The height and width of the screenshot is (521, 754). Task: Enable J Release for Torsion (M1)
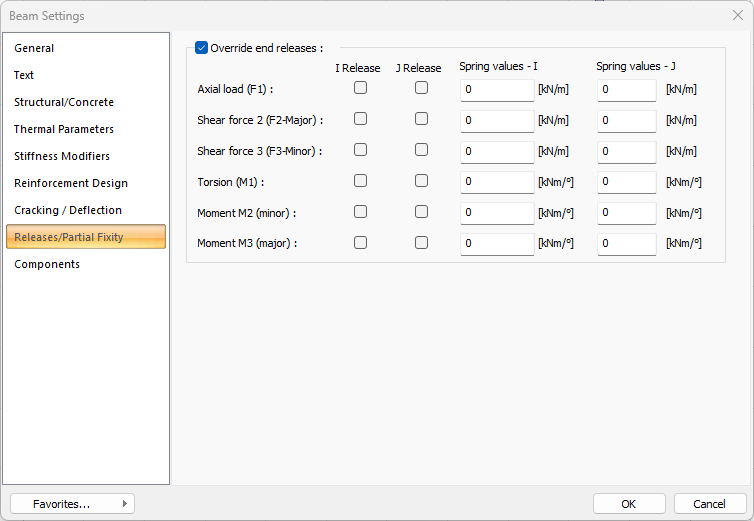tap(421, 181)
